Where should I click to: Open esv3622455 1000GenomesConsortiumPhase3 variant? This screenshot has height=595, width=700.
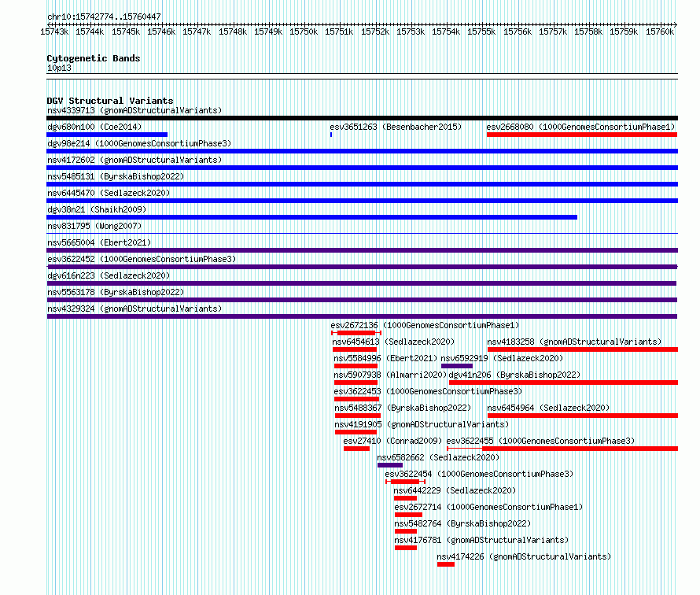[540, 441]
